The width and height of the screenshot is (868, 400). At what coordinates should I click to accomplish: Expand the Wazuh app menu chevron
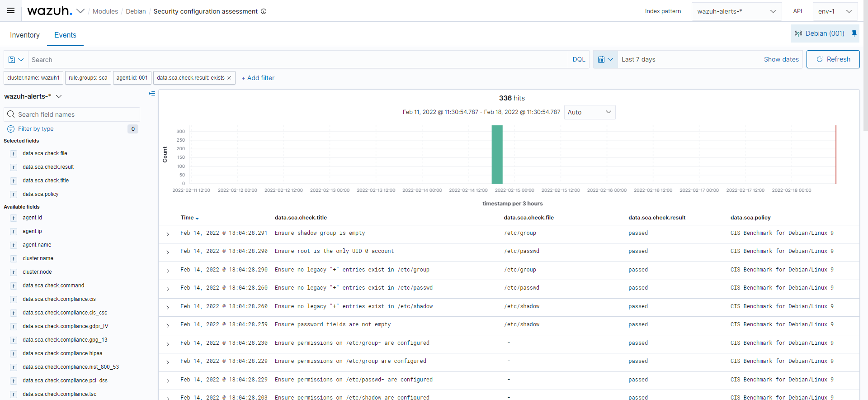(x=80, y=11)
